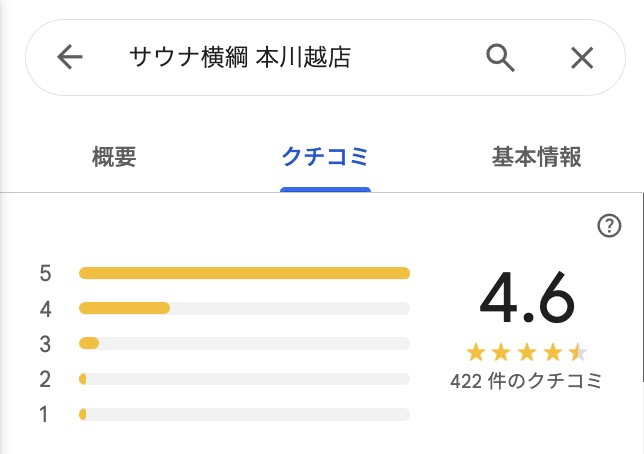The height and width of the screenshot is (454, 644).
Task: Click the first gold star icon
Action: tap(476, 353)
